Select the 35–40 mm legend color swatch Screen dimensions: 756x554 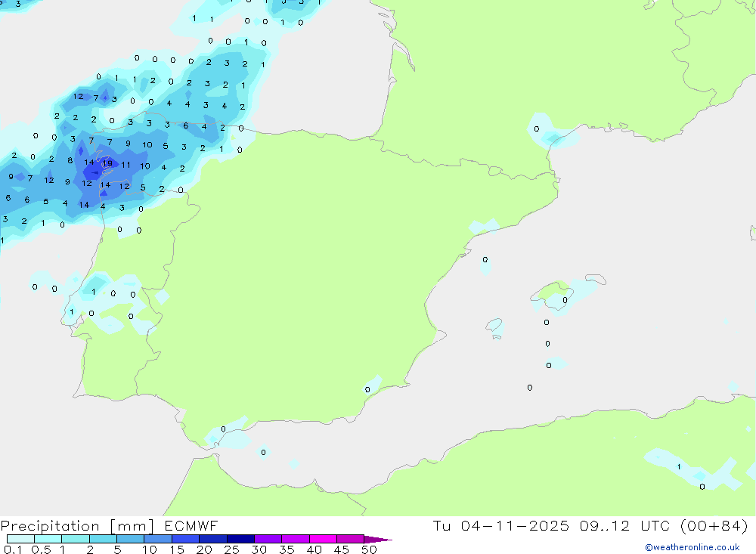pyautogui.click(x=295, y=539)
